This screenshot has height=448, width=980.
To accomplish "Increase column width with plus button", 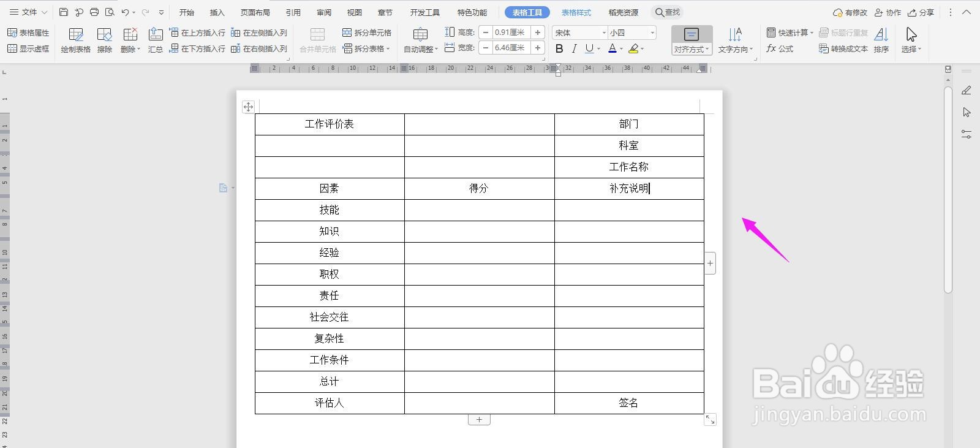I will coord(537,48).
